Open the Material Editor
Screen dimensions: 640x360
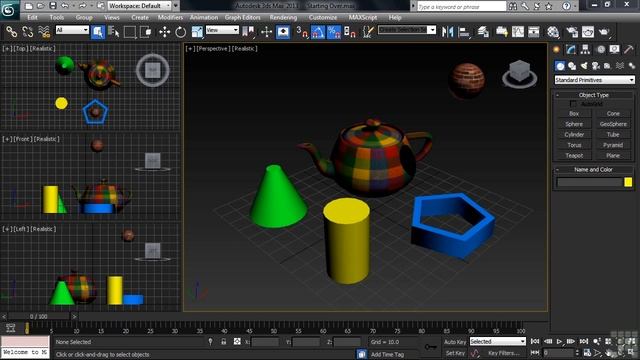553,31
